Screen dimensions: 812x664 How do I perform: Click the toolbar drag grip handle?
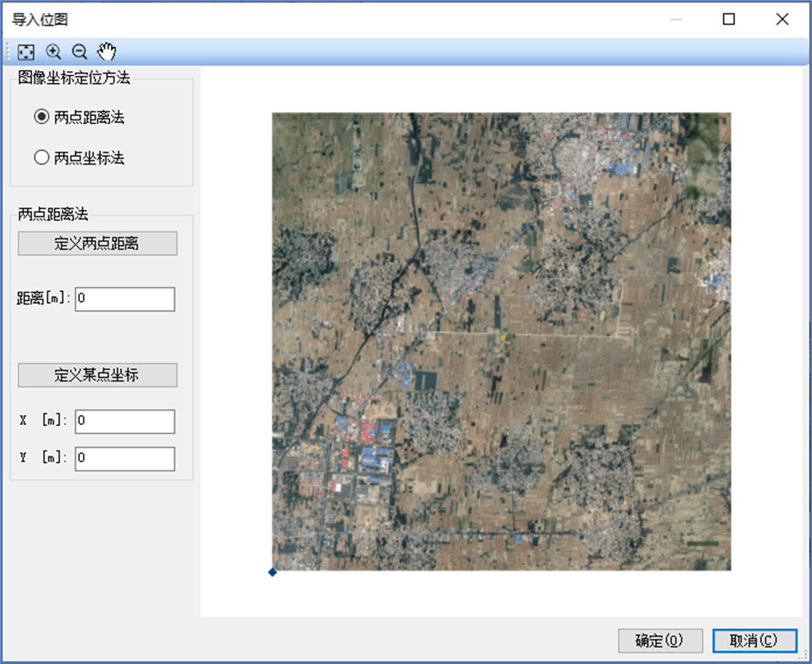pos(8,52)
